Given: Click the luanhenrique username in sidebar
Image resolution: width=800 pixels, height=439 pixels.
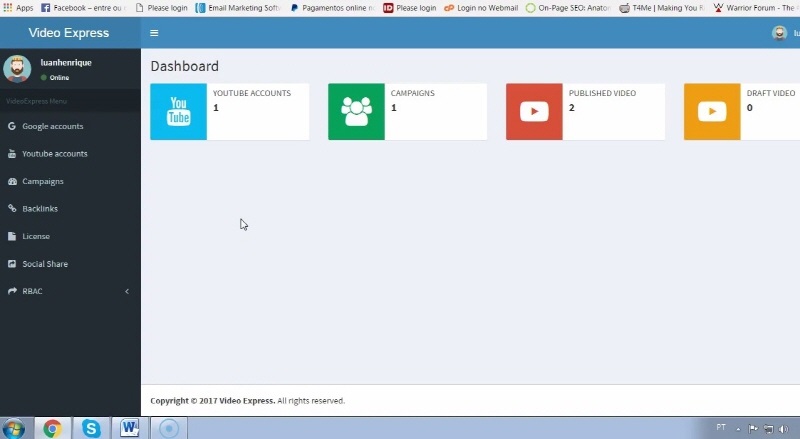Looking at the screenshot, I should click(66, 62).
